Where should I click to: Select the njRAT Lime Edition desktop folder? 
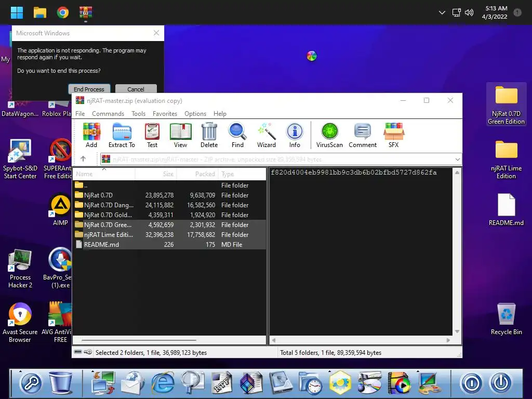(x=506, y=159)
